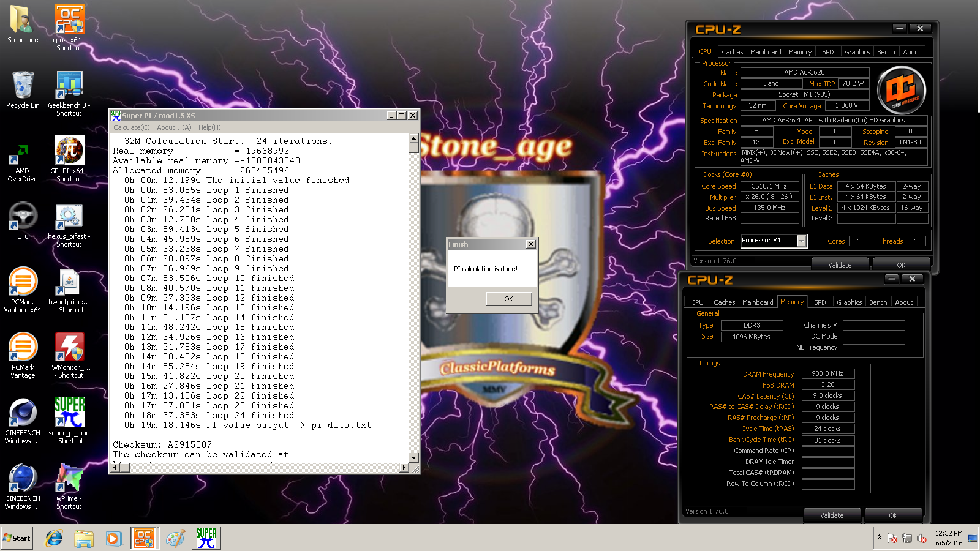Click the taskbar clock showing 12:32 PM

(x=948, y=538)
